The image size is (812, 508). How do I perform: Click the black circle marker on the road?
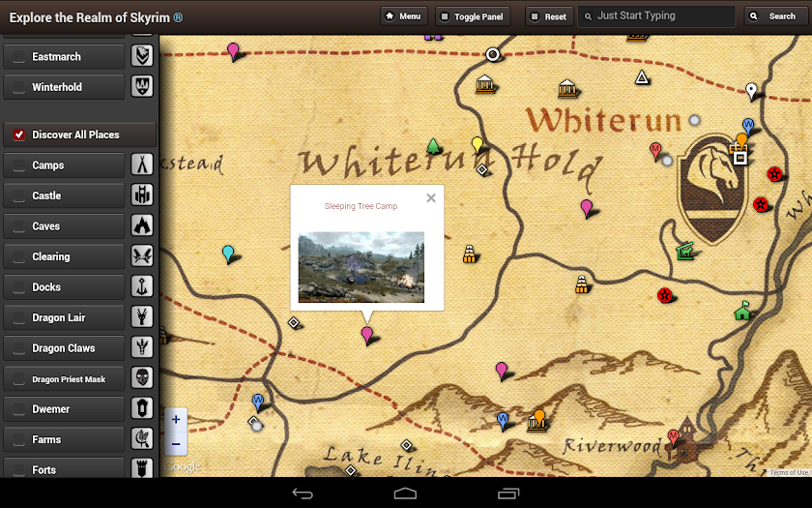click(492, 54)
